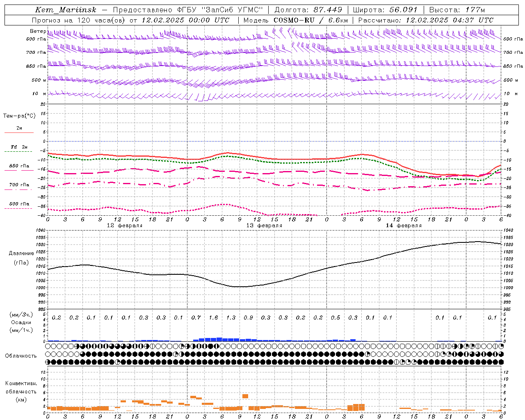Click the 'Конвективн.' convective cloud label

[21, 383]
